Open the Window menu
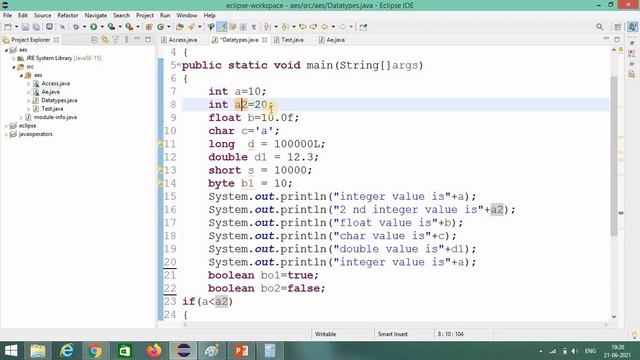Image resolution: width=640 pixels, height=360 pixels. [187, 15]
